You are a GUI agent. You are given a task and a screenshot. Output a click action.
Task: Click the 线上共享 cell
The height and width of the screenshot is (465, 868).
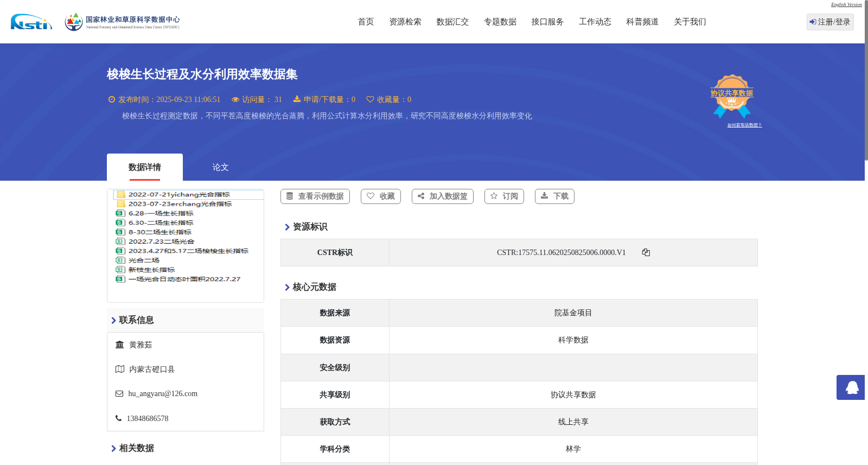[573, 422]
